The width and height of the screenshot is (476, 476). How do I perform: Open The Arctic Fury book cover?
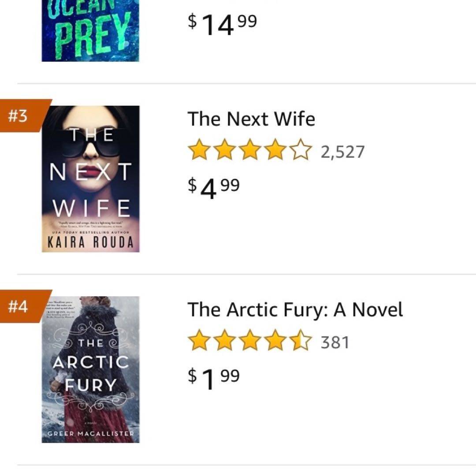tap(90, 369)
